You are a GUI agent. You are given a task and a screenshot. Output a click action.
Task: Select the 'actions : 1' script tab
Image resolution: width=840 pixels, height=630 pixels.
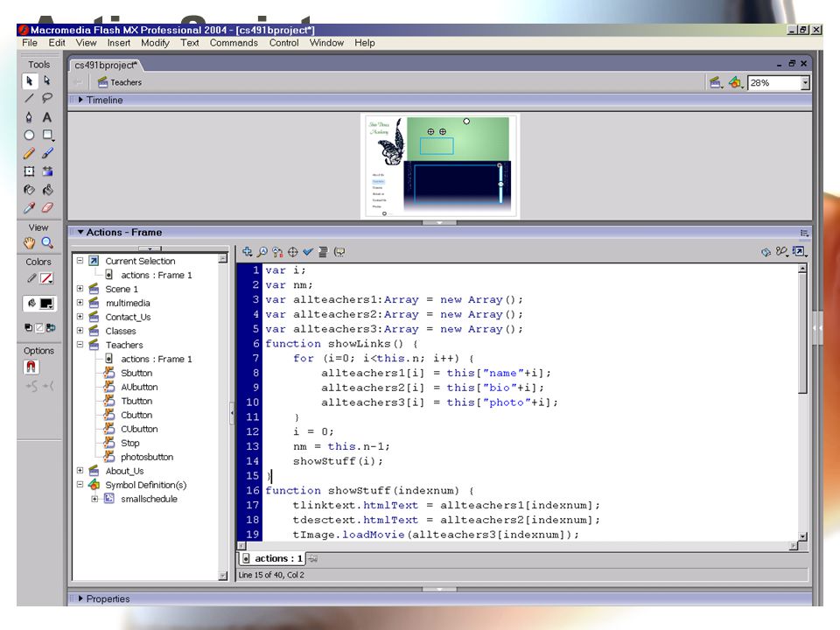[x=272, y=559]
